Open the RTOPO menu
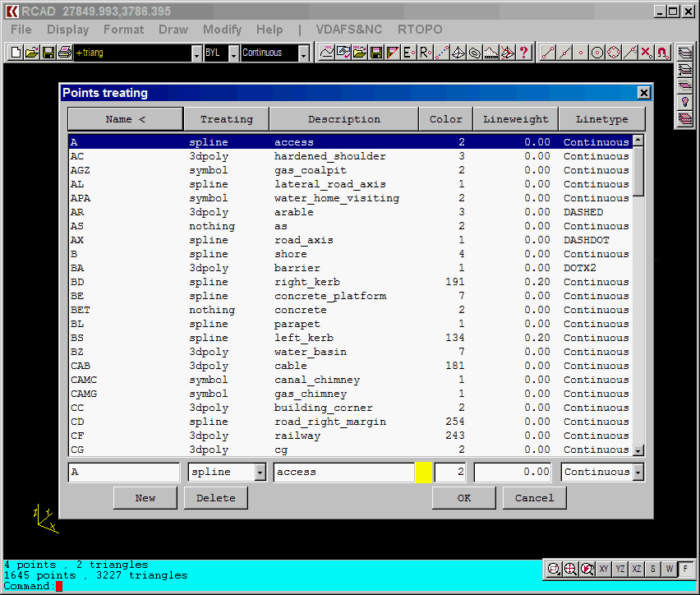 pyautogui.click(x=420, y=30)
